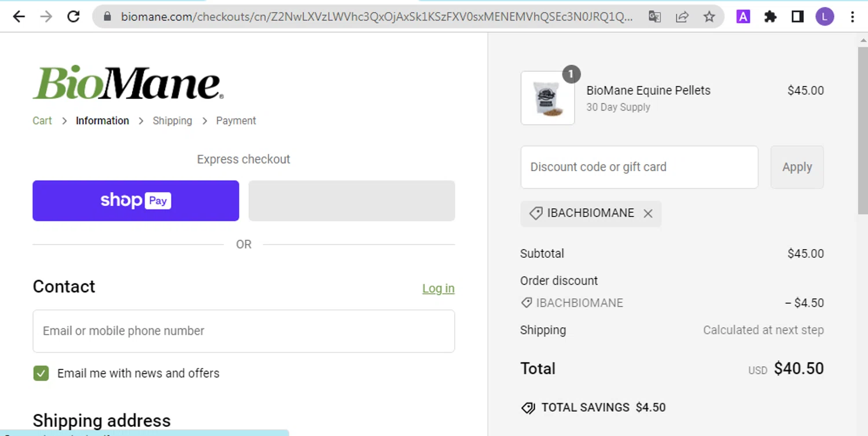868x436 pixels.
Task: Open the Log in link
Action: (438, 289)
